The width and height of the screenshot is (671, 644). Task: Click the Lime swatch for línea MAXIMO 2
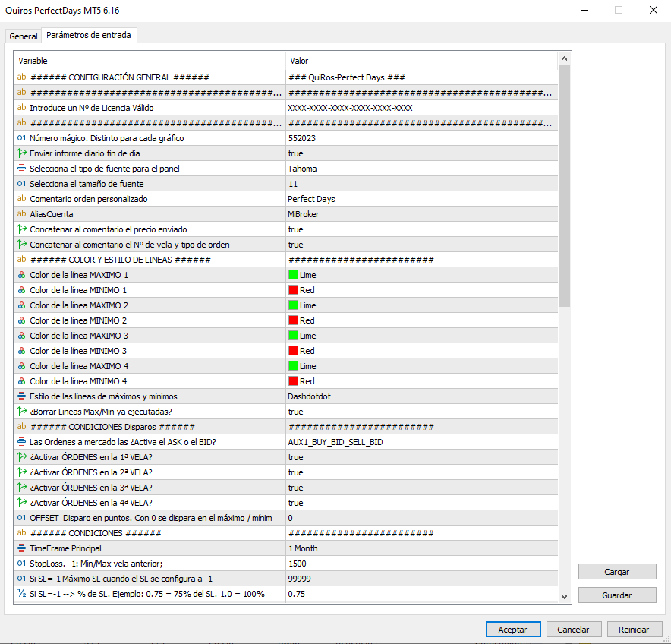tap(293, 305)
